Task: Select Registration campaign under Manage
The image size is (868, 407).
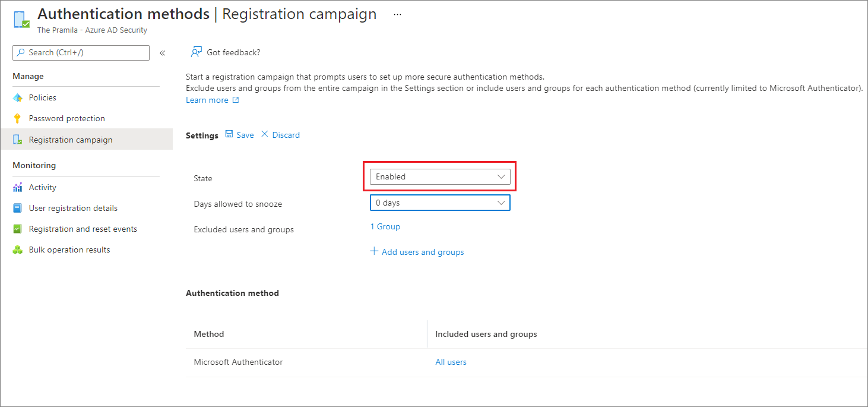Action: [x=71, y=139]
